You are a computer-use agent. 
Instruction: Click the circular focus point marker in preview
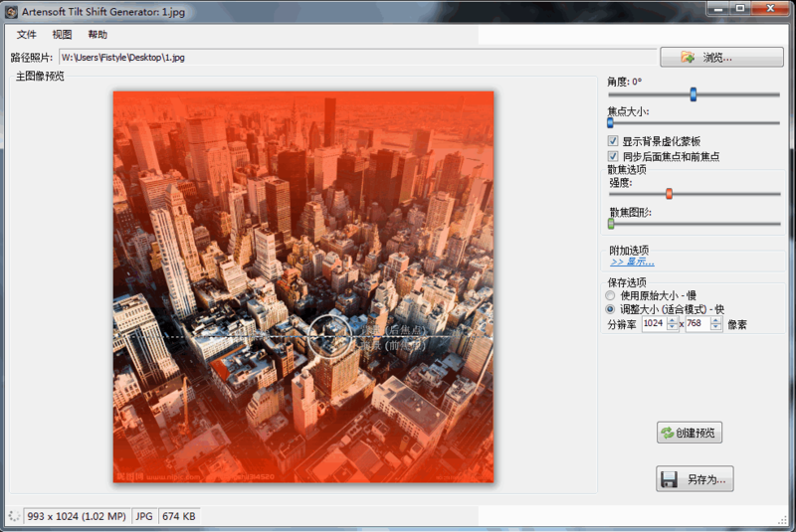329,336
